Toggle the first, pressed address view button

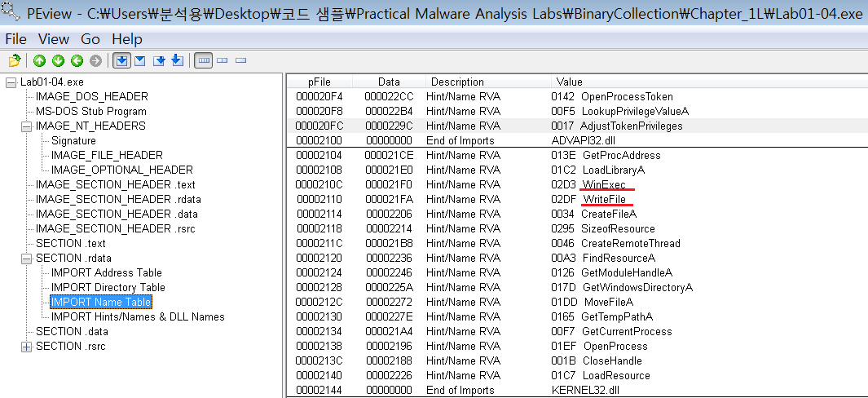point(121,60)
